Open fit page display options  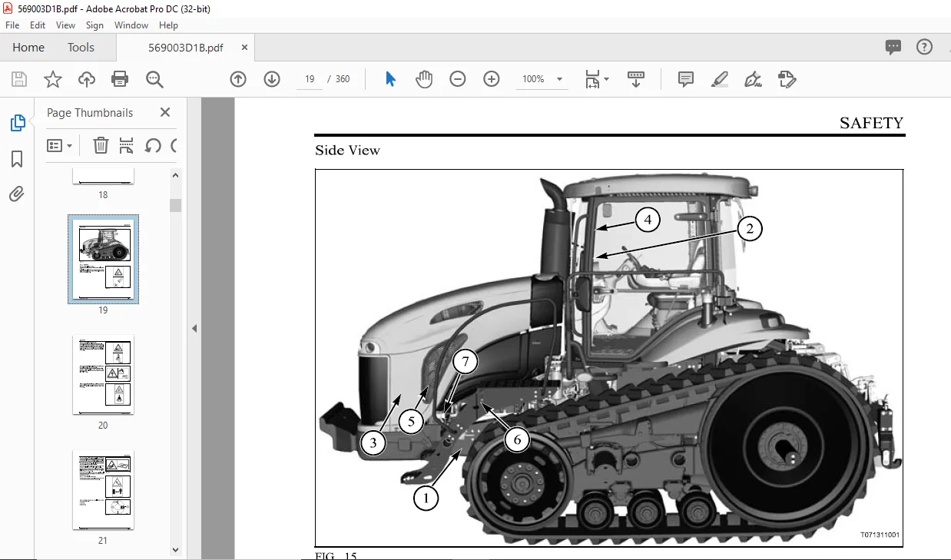pyautogui.click(x=596, y=79)
